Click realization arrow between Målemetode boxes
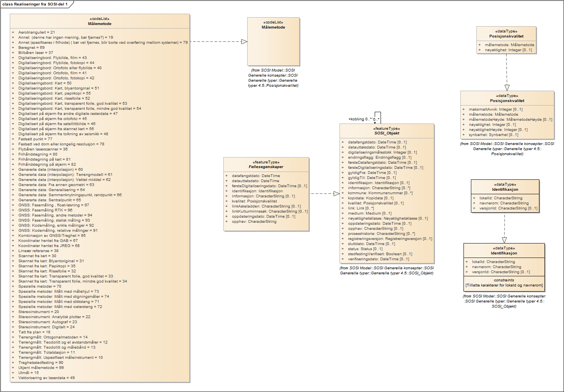Screen dimensions: 564x392 click(219, 41)
